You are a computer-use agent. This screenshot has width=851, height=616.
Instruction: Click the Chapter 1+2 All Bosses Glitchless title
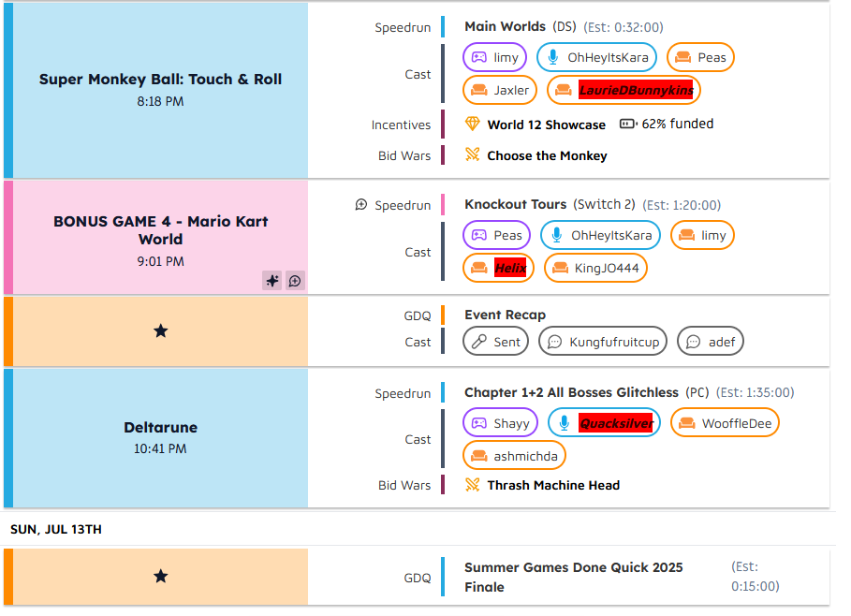571,392
